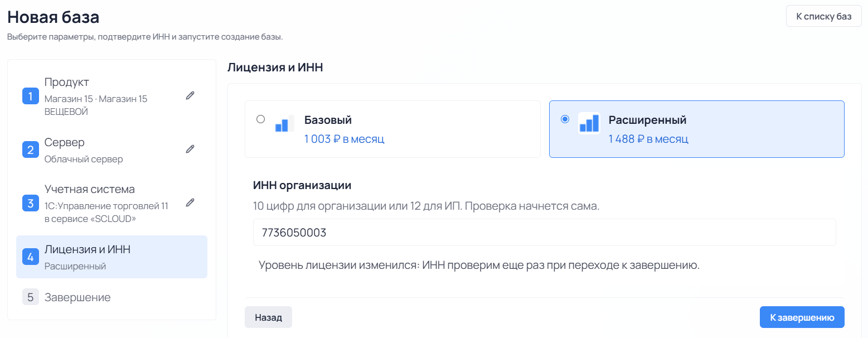Edit the Продукт step with pencil icon
This screenshot has height=338, width=868.
click(x=190, y=95)
